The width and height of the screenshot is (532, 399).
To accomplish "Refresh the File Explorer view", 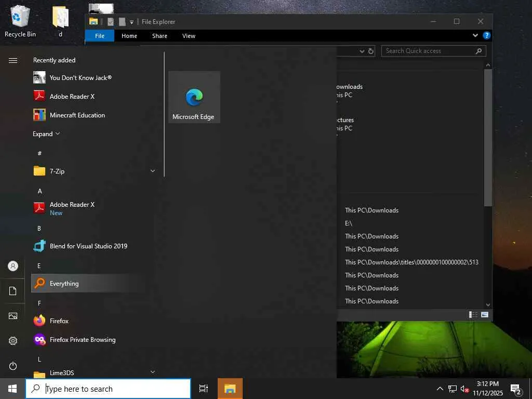I will 371,51.
